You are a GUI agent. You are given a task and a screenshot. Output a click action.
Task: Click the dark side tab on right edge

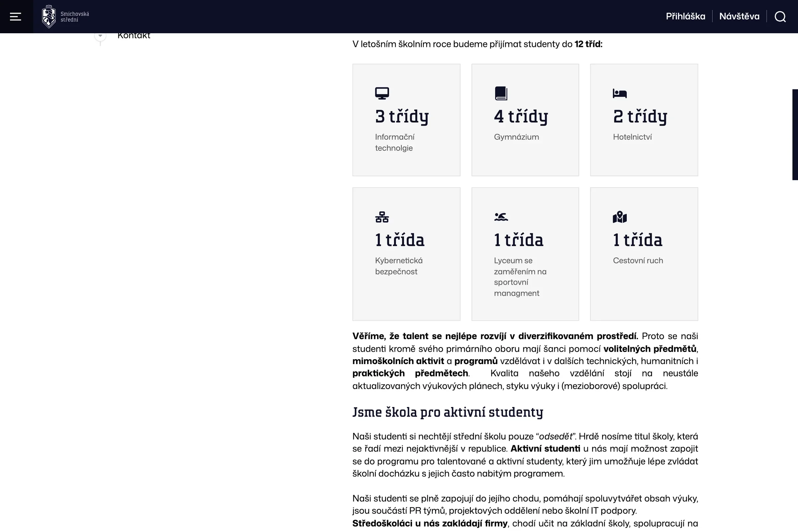pos(795,134)
